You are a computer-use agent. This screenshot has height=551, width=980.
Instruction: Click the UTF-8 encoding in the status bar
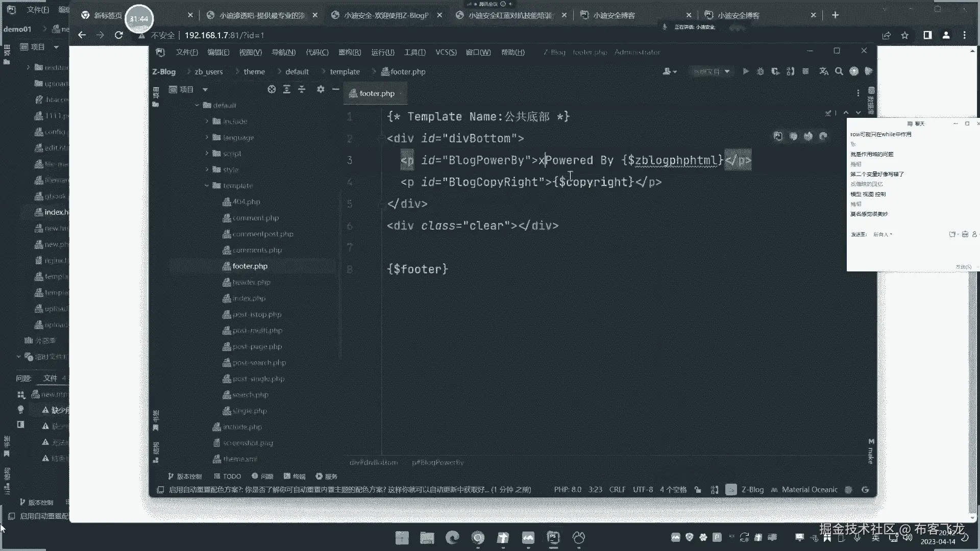click(643, 490)
